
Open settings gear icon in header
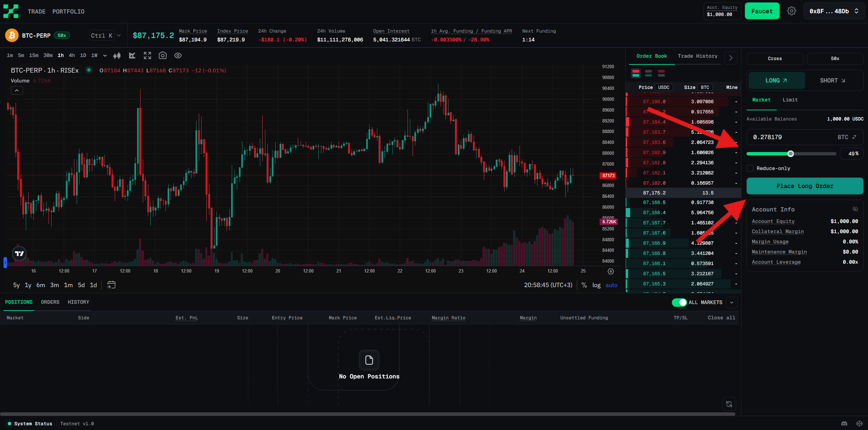pos(791,11)
